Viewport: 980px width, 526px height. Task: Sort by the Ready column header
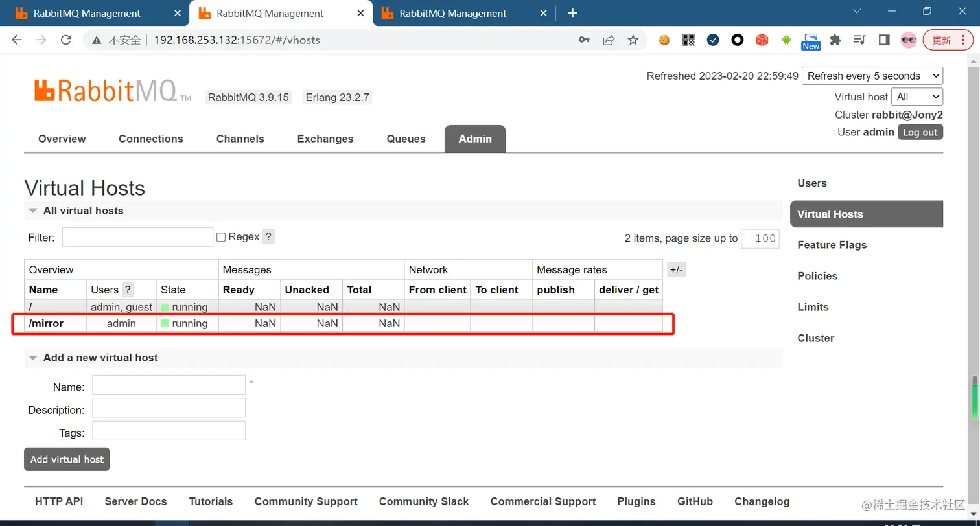(239, 290)
